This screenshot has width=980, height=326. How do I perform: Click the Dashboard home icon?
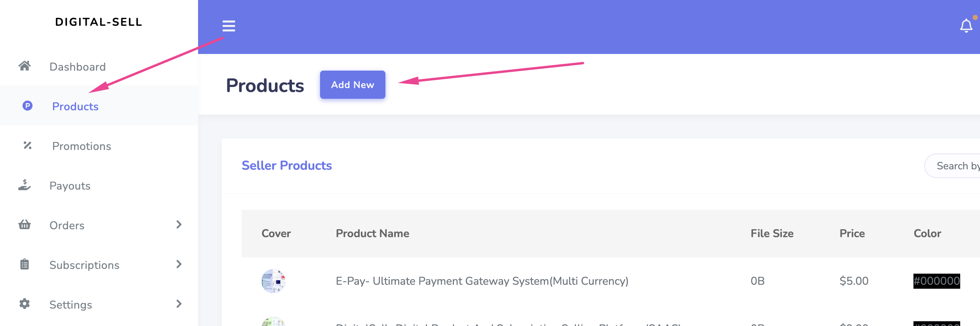point(25,66)
